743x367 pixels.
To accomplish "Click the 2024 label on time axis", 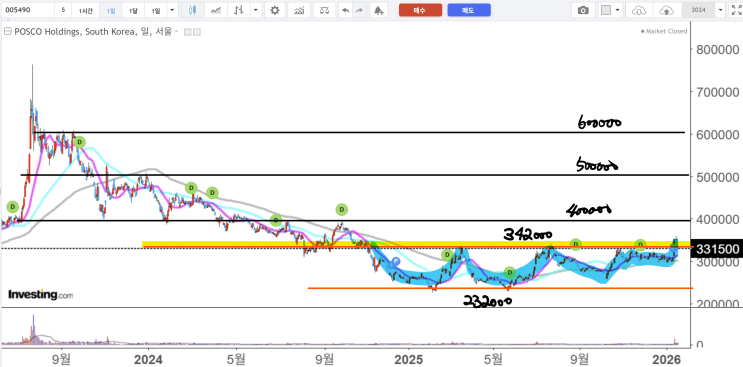I will click(x=148, y=360).
